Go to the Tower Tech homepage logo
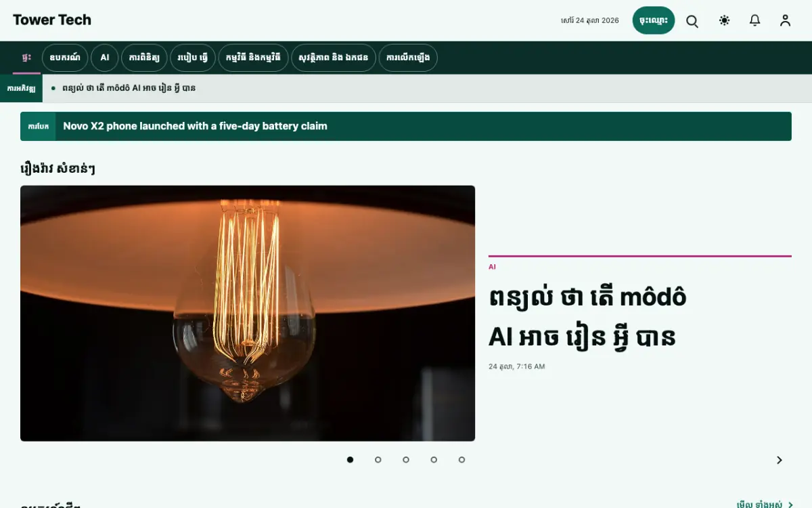The width and height of the screenshot is (812, 508). pyautogui.click(x=52, y=20)
